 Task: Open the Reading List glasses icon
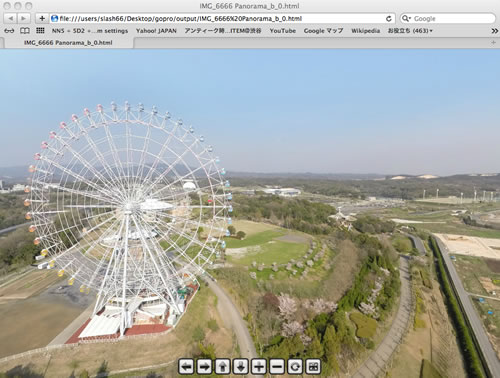tap(9, 31)
